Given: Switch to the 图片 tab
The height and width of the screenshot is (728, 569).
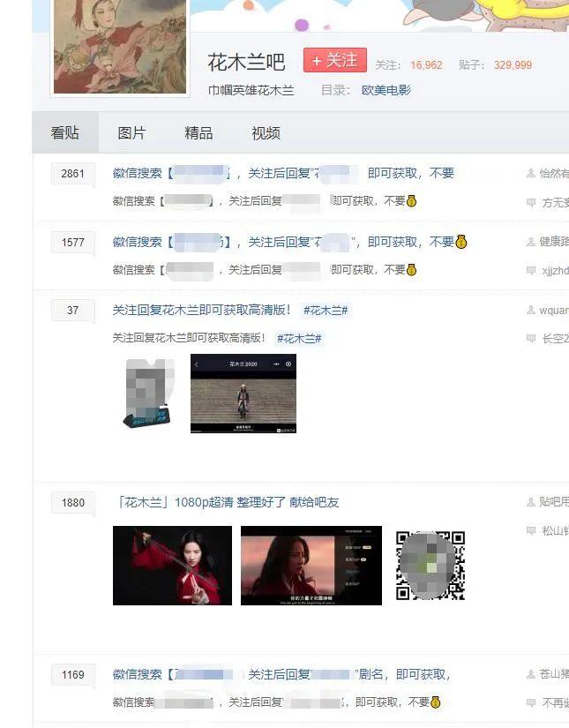Looking at the screenshot, I should (x=131, y=132).
